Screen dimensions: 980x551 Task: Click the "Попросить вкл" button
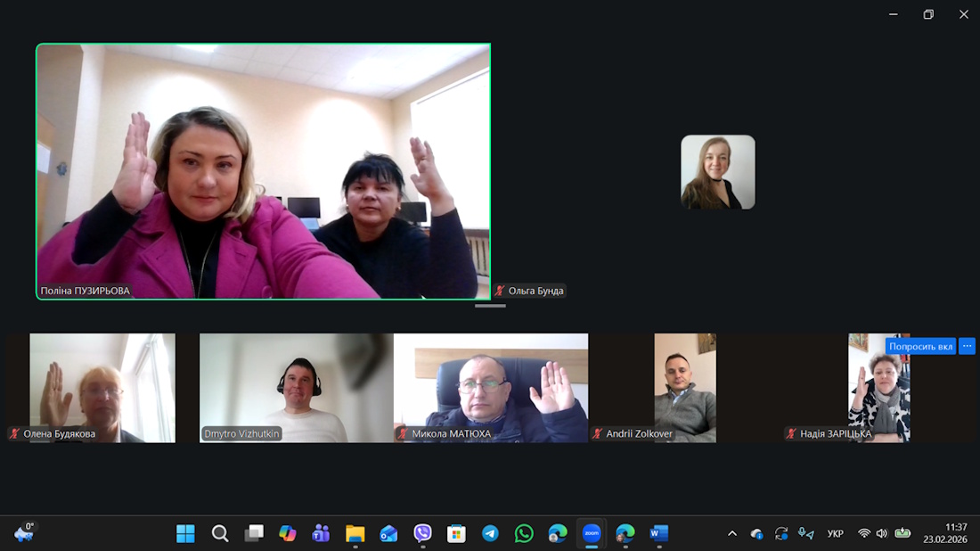click(920, 346)
